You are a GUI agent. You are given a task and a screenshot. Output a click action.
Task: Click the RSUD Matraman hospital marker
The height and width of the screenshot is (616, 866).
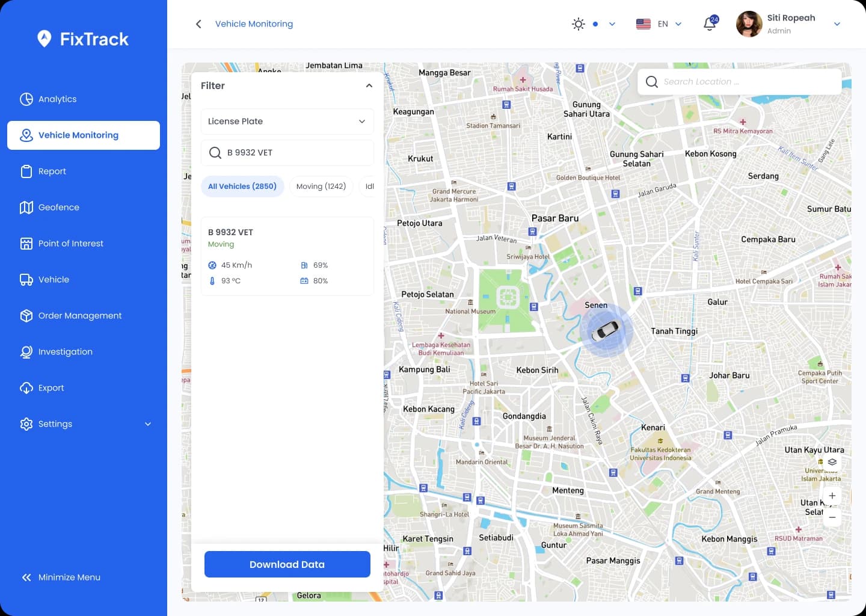coord(798,529)
